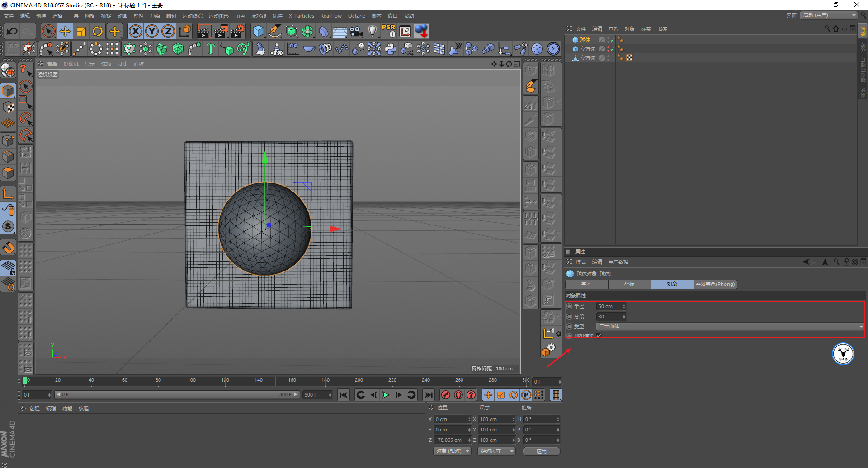
Task: Click frame 100 on the timeline ruler
Action: click(x=192, y=381)
